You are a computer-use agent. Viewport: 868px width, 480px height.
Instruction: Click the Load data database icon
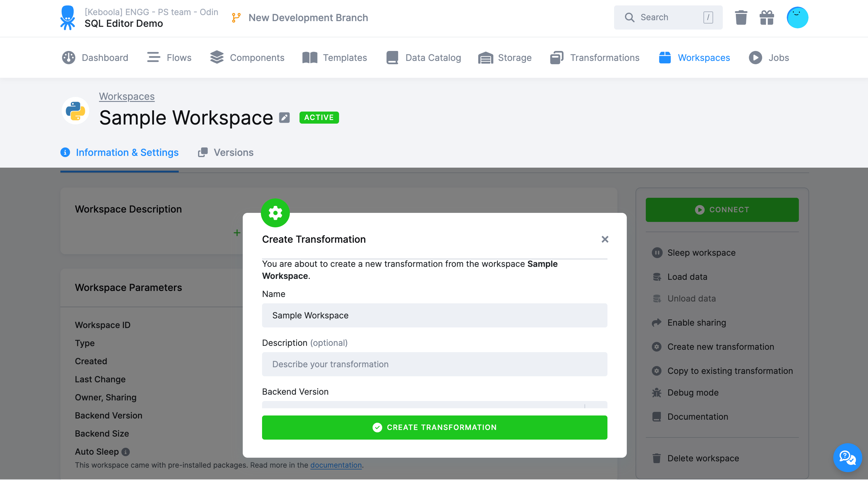(657, 277)
